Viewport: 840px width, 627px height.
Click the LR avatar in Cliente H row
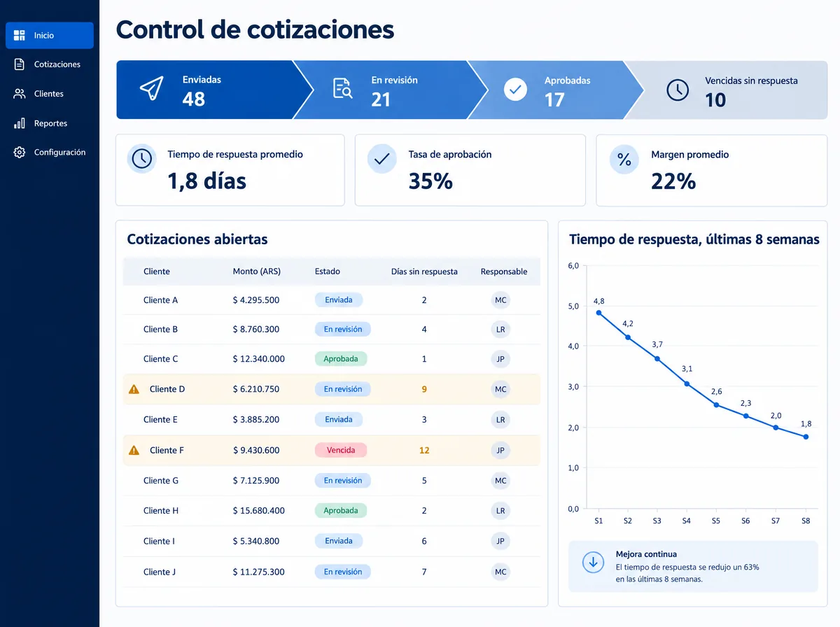pyautogui.click(x=500, y=511)
